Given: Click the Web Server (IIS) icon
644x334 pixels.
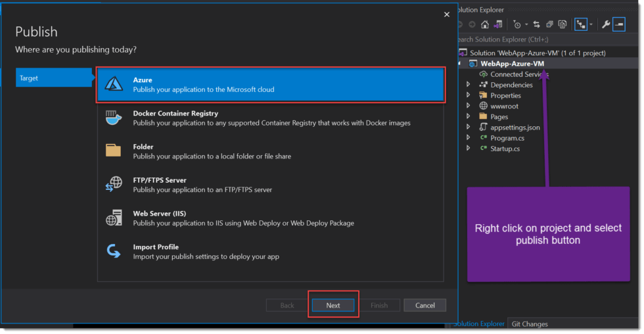Looking at the screenshot, I should (114, 218).
